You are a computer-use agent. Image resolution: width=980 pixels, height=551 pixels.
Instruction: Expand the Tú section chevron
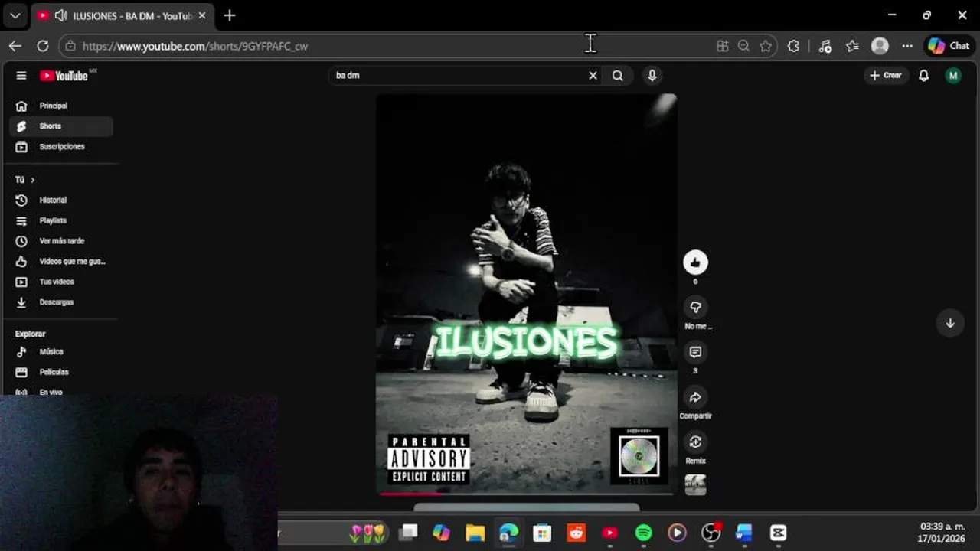(32, 180)
